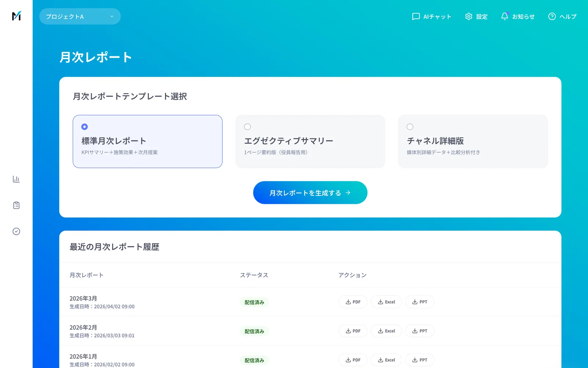This screenshot has width=588, height=368.
Task: Click 生成日時：2026/03/03 09:01 text
Action: click(x=102, y=336)
